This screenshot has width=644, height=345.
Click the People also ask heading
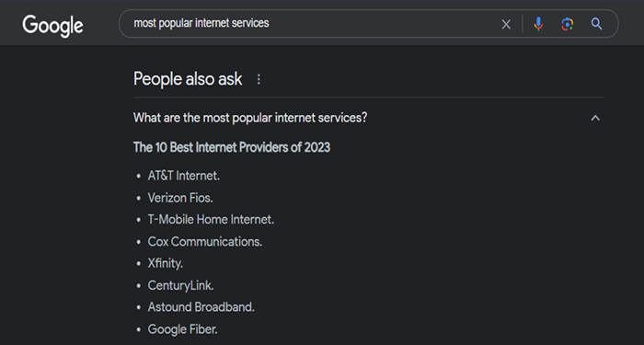(188, 79)
